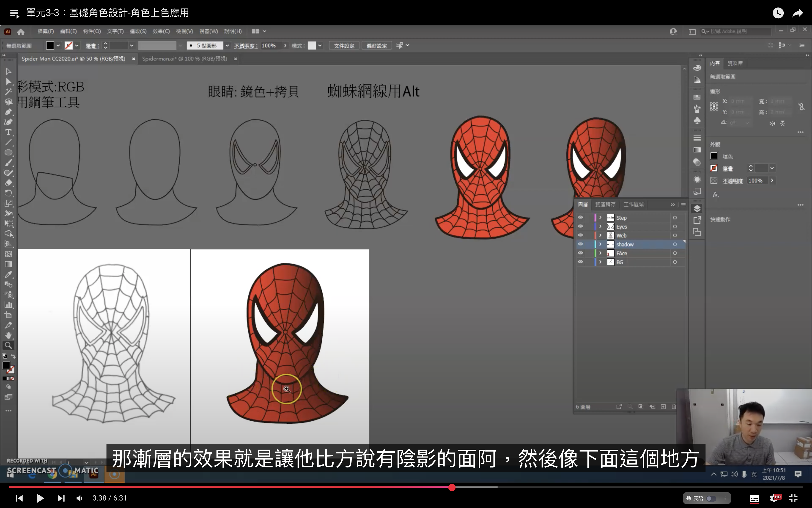Open the 物件(O) menu
This screenshot has height=508, width=812.
(92, 31)
